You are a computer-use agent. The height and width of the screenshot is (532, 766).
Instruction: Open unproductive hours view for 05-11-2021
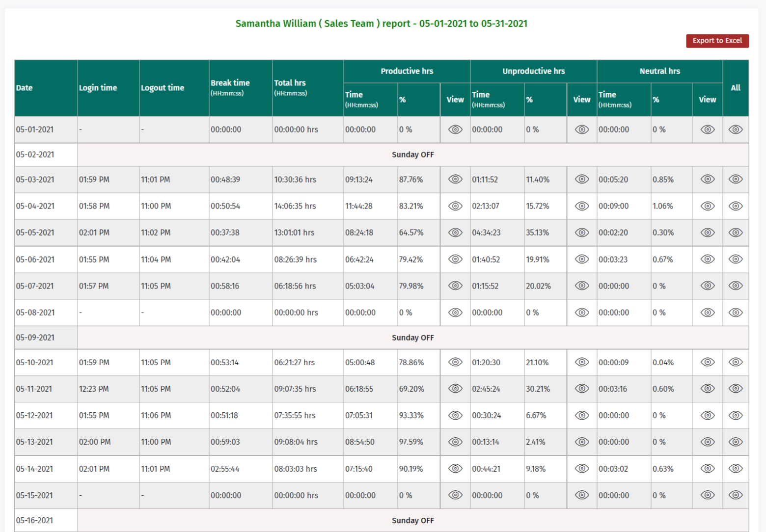click(x=582, y=389)
